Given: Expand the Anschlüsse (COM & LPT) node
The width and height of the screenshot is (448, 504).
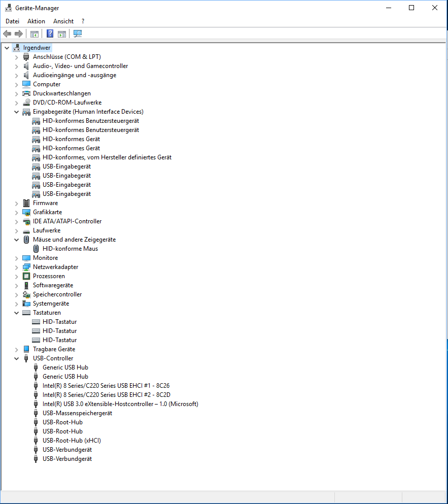Looking at the screenshot, I should (16, 57).
